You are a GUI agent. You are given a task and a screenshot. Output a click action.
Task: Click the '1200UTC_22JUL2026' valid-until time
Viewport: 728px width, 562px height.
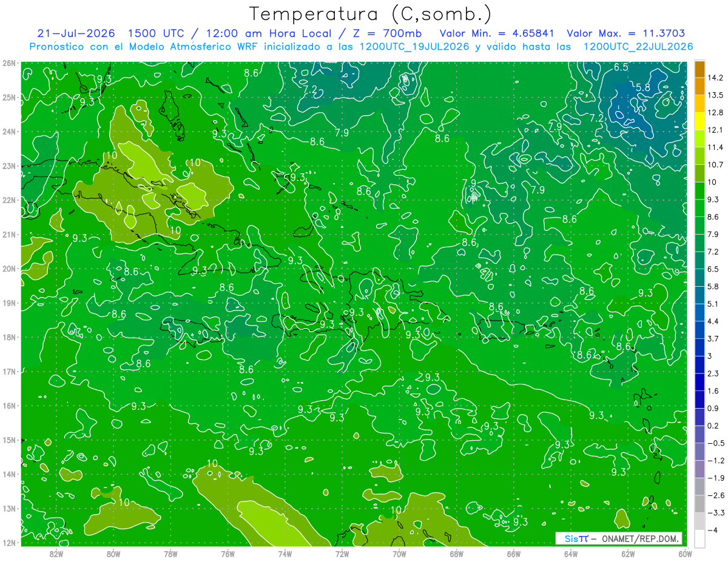pyautogui.click(x=638, y=47)
